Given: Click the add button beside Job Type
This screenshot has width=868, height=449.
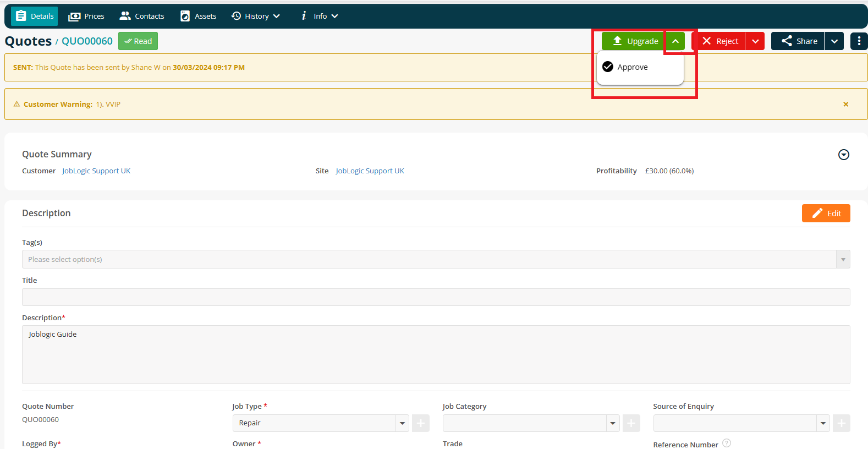Looking at the screenshot, I should (x=421, y=423).
